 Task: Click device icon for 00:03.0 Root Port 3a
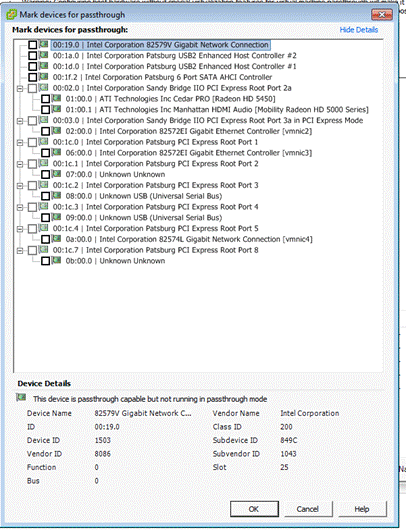[x=44, y=120]
